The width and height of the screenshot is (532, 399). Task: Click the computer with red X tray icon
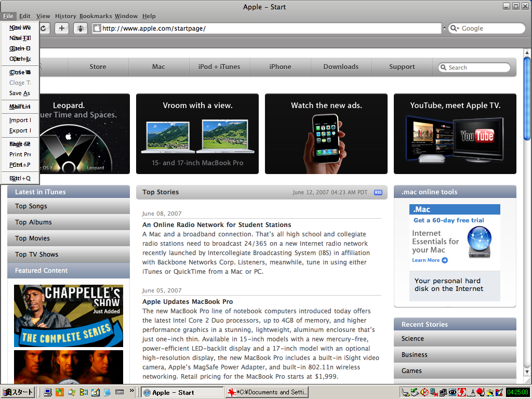[433, 392]
